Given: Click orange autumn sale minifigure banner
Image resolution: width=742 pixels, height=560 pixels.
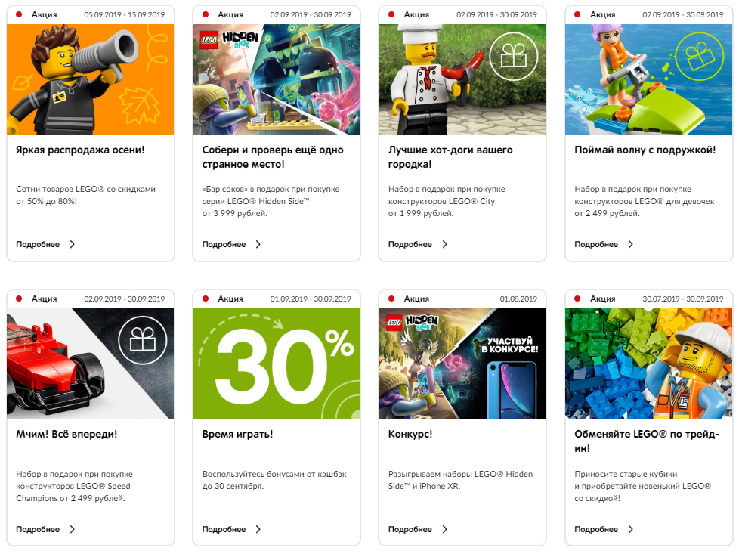Looking at the screenshot, I should (91, 79).
